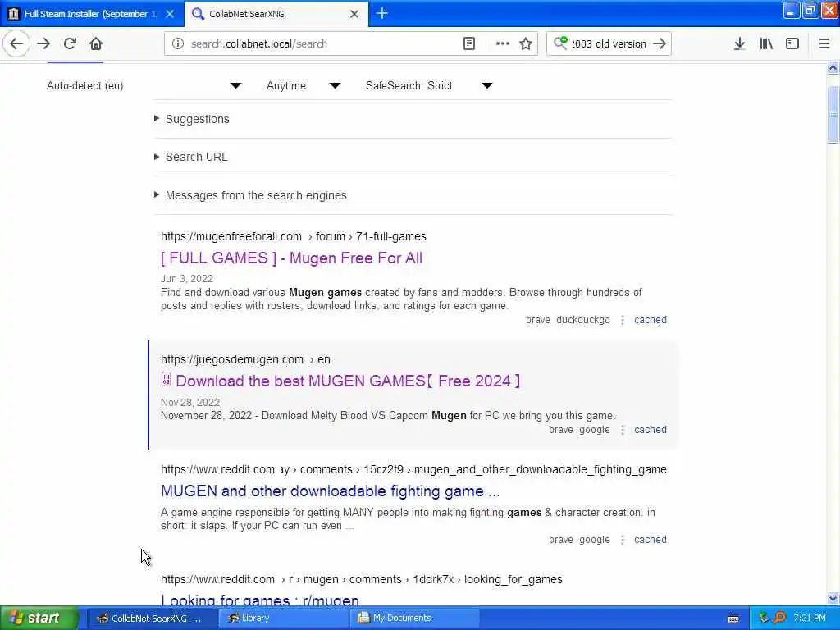Screen dimensions: 840x630
Task: Submit search bar query with arrow
Action: (660, 44)
